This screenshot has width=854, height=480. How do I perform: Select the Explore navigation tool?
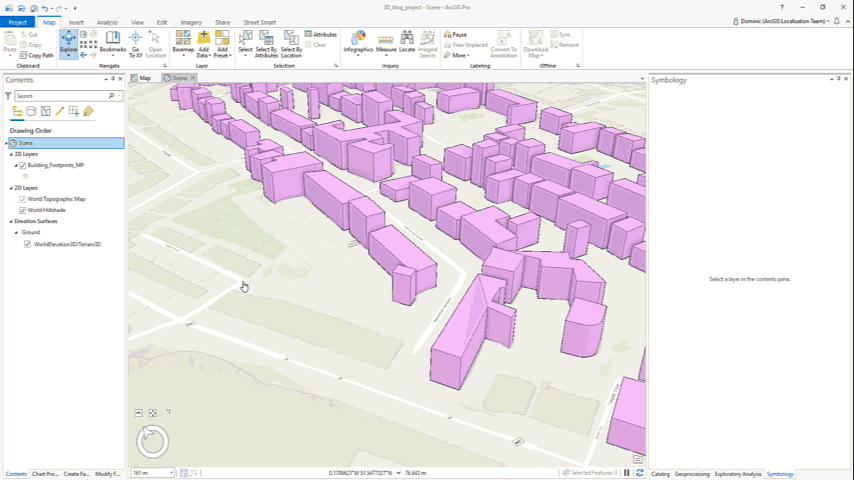pos(68,44)
